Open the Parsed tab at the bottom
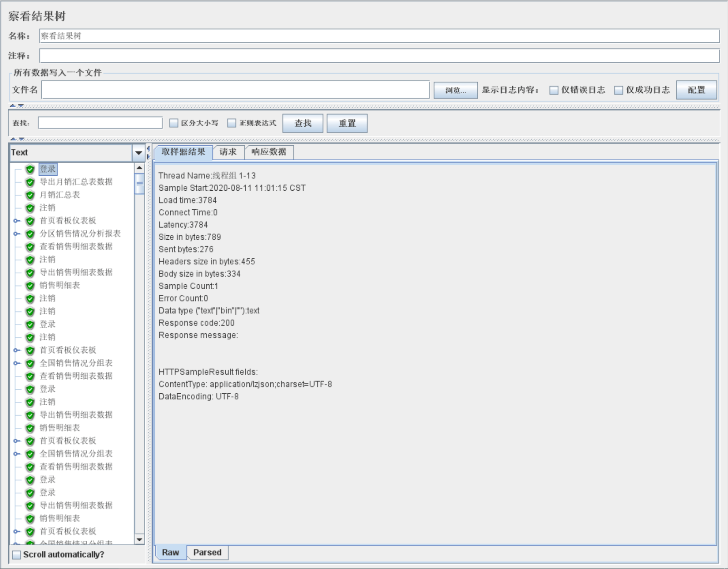 tap(207, 553)
